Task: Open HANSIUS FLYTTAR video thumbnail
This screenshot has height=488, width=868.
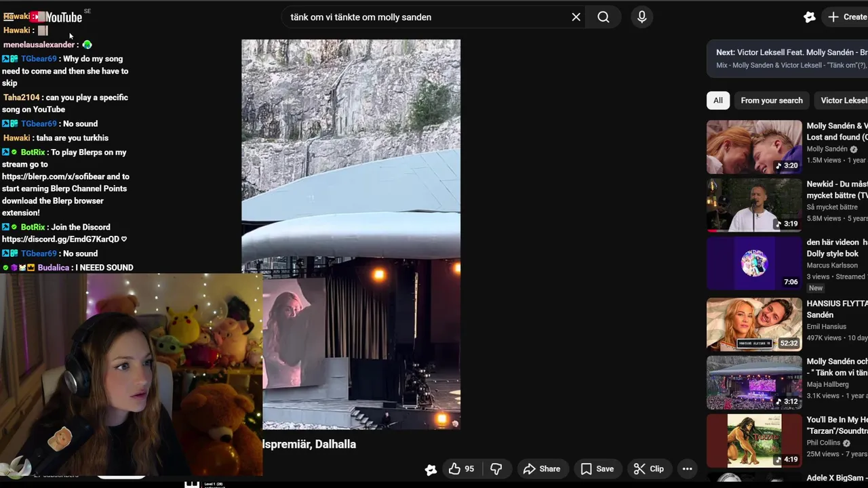Action: coord(754,325)
